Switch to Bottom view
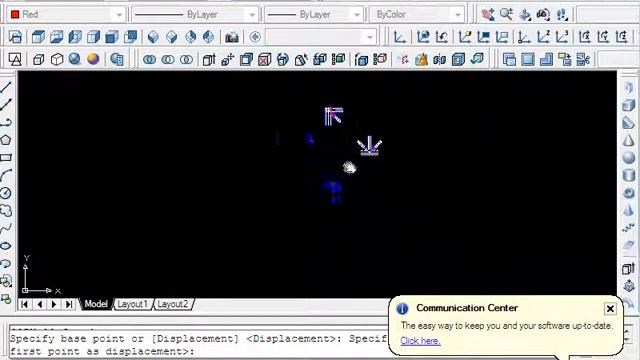The width and height of the screenshot is (640, 360). 57,37
